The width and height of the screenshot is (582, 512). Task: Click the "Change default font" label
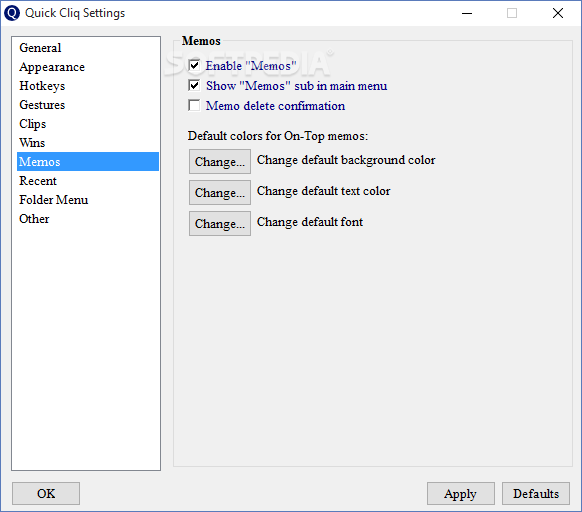pyautogui.click(x=310, y=222)
